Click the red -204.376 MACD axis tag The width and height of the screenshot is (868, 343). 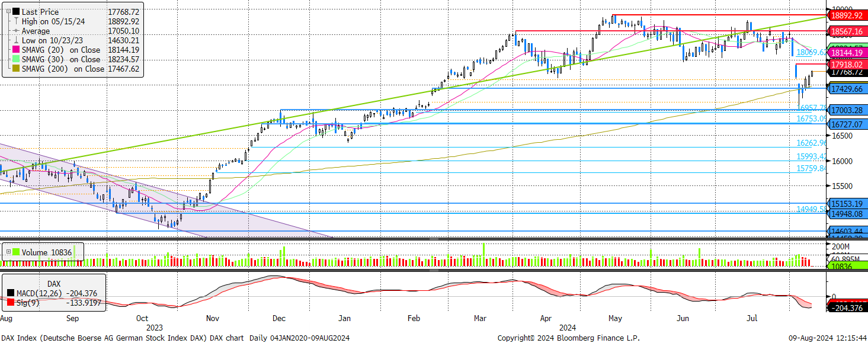[x=846, y=307]
